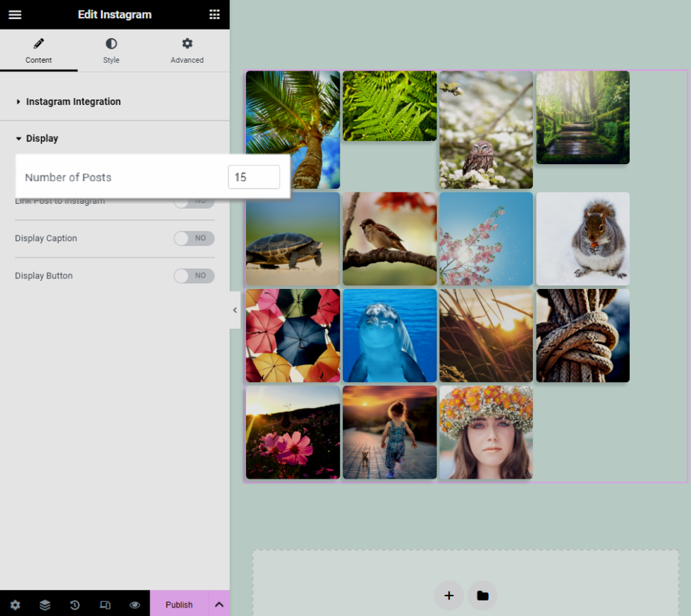
Task: Select the child running photo
Action: 389,432
